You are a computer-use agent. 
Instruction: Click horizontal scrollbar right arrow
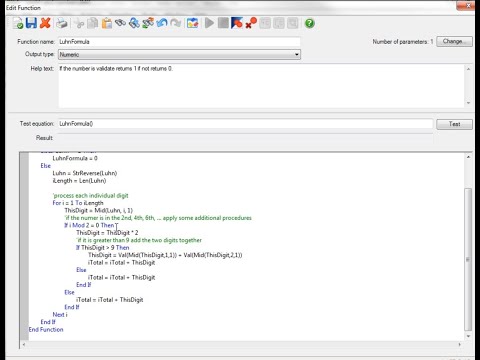[x=459, y=344]
